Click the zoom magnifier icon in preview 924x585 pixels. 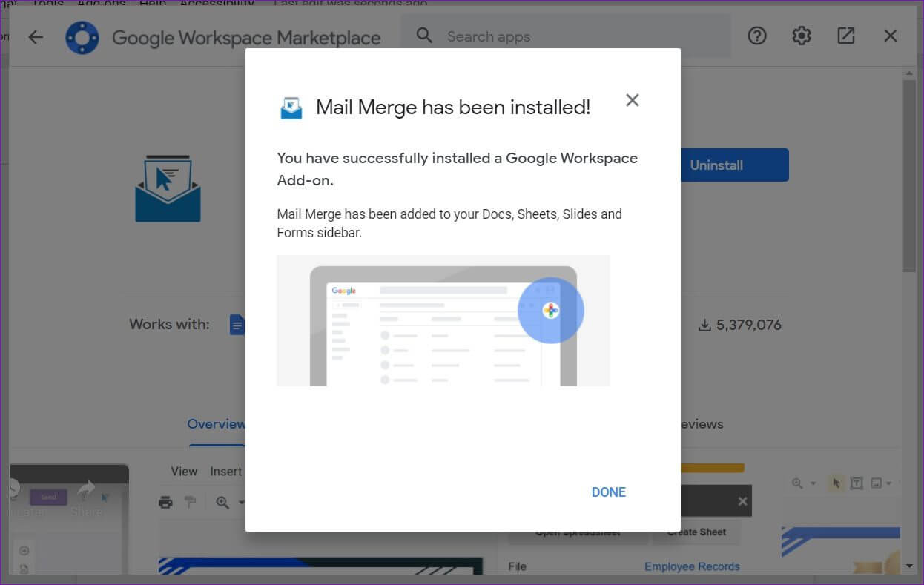pos(222,503)
